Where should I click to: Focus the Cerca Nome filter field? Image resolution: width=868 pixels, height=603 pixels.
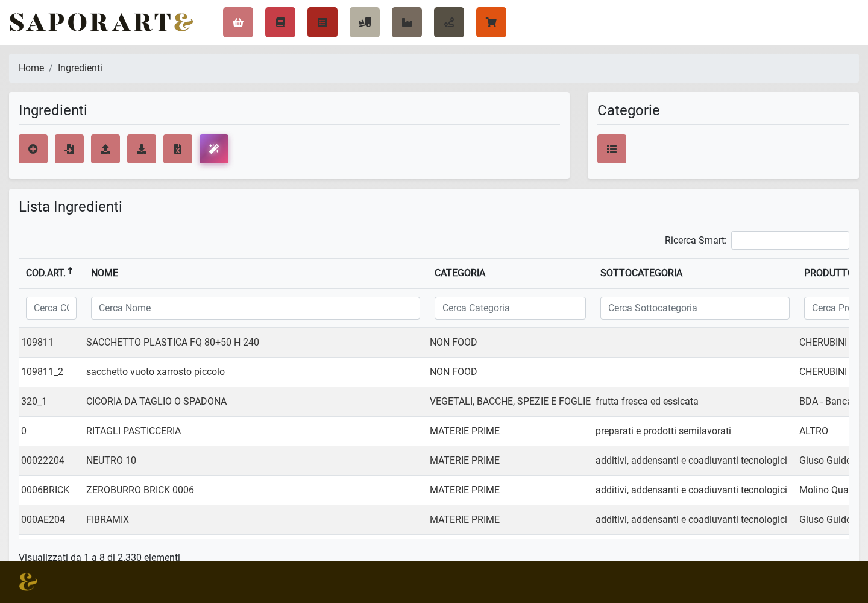[x=256, y=308]
